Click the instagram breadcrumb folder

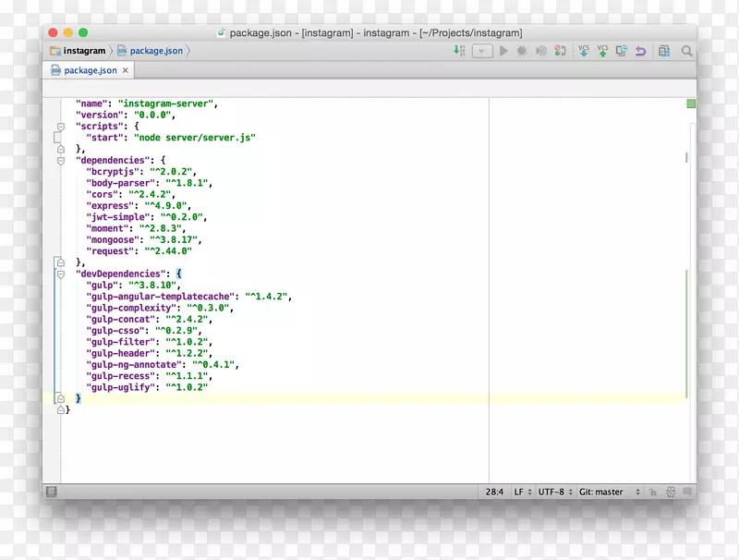(79, 51)
